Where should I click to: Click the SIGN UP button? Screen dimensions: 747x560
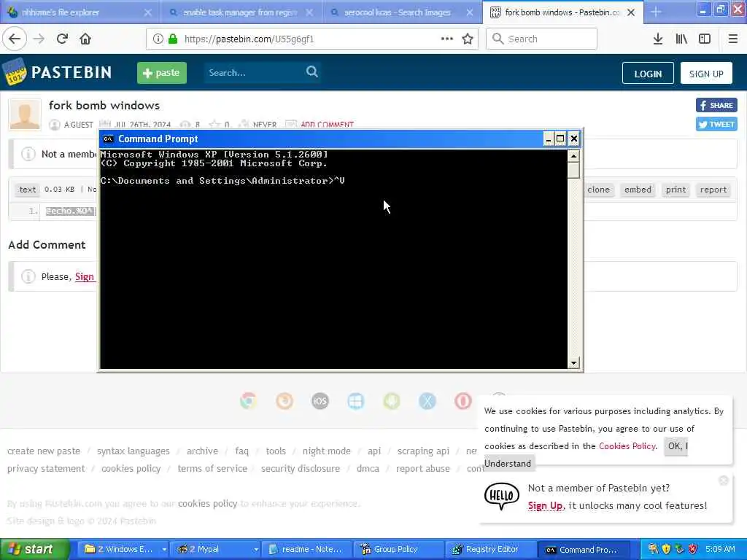pyautogui.click(x=706, y=74)
